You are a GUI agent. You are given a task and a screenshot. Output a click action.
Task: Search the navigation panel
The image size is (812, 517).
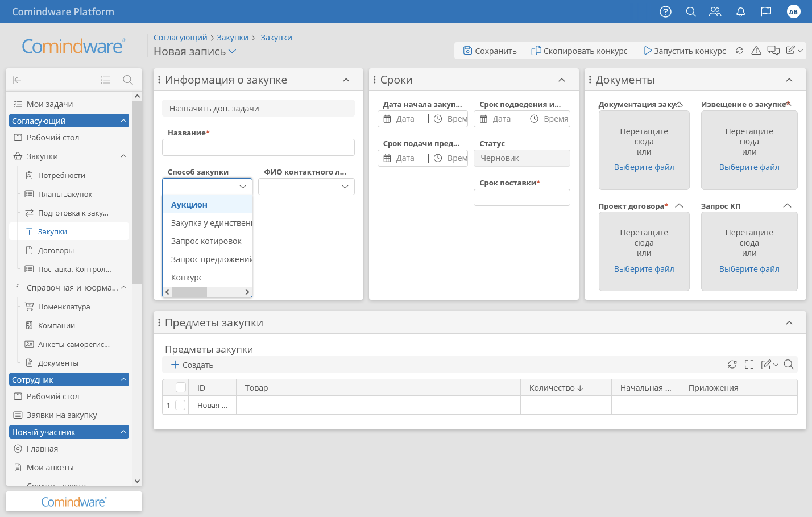click(x=128, y=80)
